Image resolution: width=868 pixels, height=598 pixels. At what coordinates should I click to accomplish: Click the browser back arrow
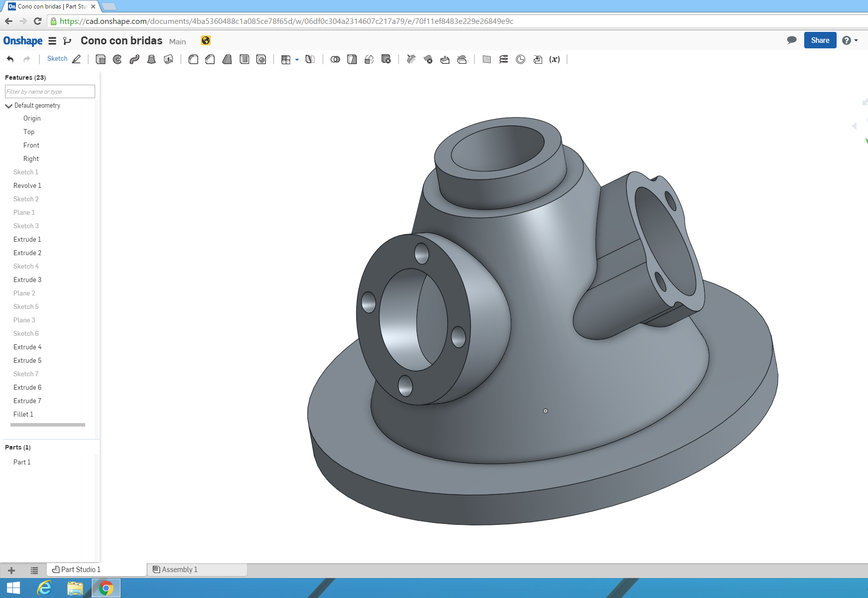8,21
